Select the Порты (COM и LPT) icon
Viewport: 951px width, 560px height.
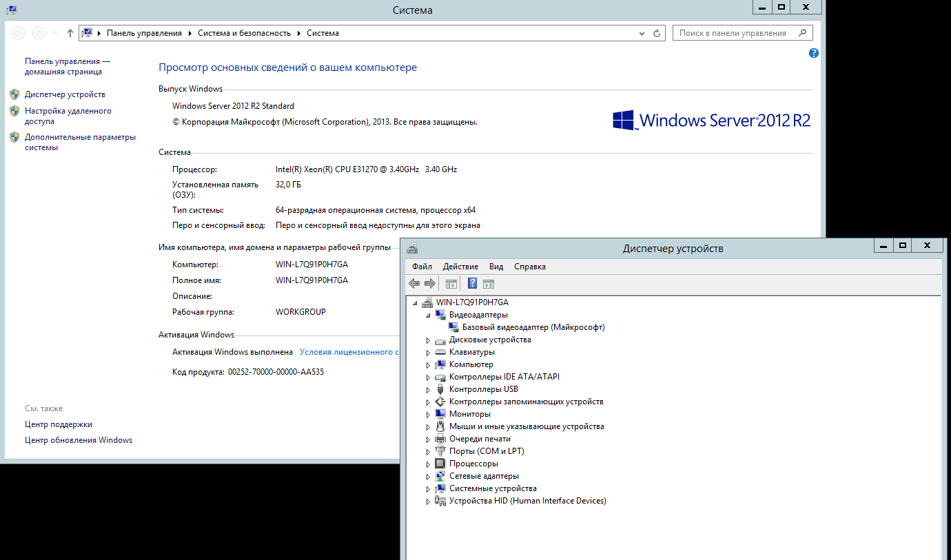click(x=440, y=451)
